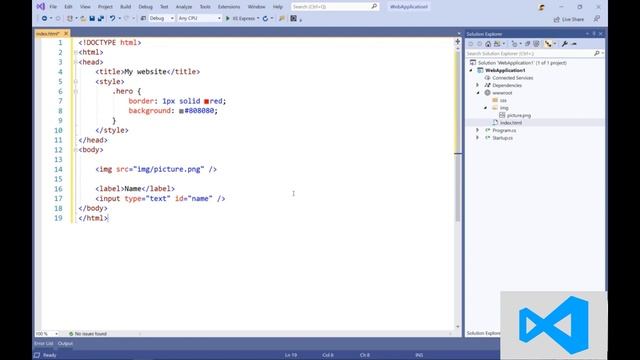Switch to the index.html editor tab
640x360 pixels.
[x=48, y=33]
